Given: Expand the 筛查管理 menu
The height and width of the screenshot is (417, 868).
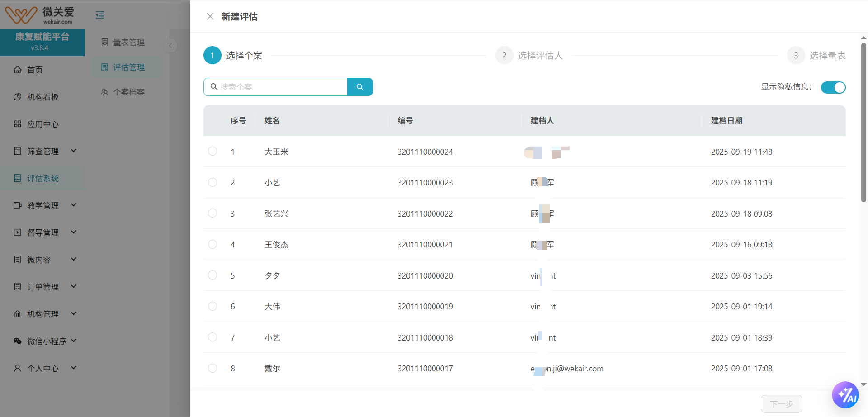Looking at the screenshot, I should click(44, 151).
